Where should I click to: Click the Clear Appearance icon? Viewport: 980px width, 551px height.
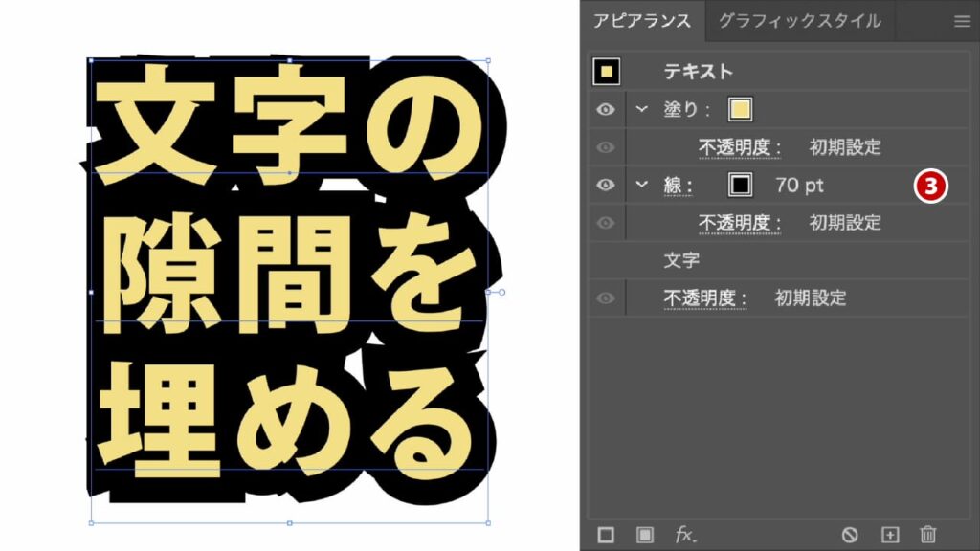[850, 535]
